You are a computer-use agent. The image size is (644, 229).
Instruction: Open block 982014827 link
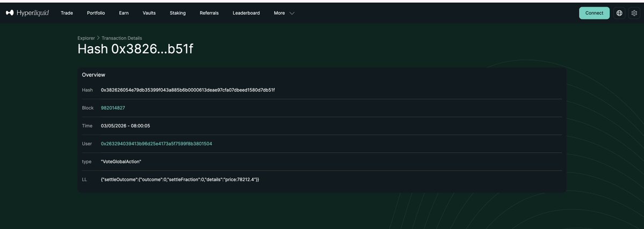click(113, 108)
